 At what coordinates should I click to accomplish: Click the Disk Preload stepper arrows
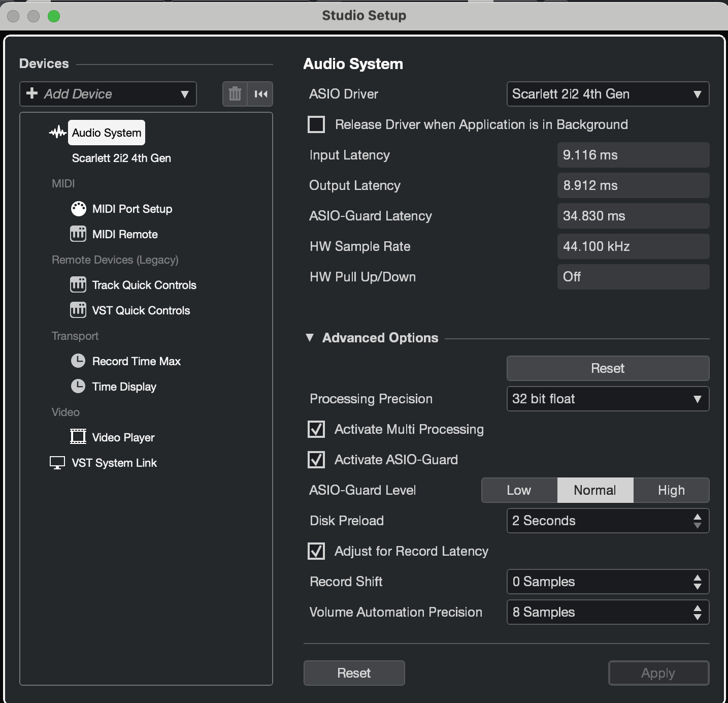(698, 521)
